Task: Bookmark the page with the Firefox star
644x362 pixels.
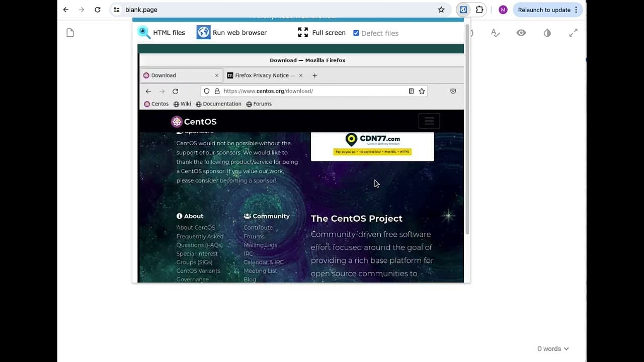Action: point(422,91)
